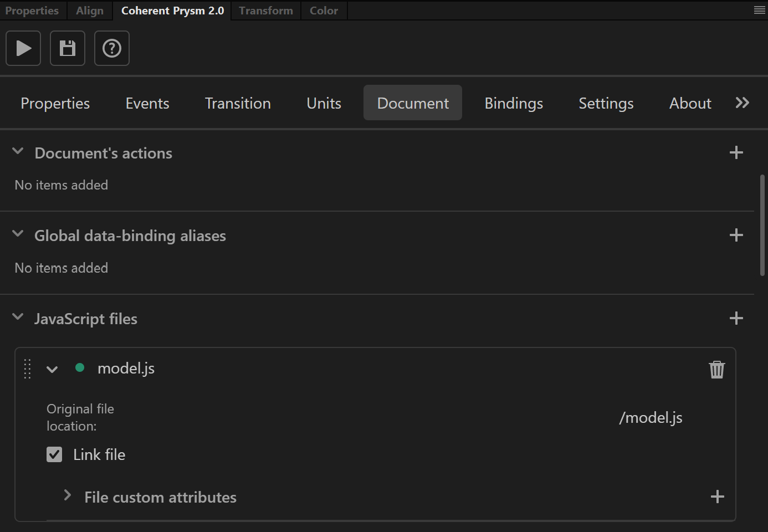Show more tabs via double-chevron
This screenshot has width=768, height=532.
click(x=743, y=103)
